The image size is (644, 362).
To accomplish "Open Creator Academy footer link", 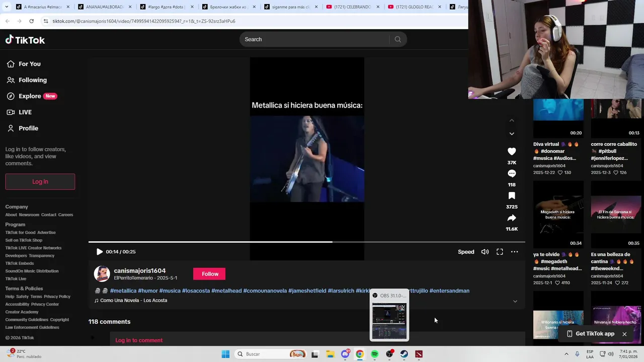I will (x=22, y=312).
